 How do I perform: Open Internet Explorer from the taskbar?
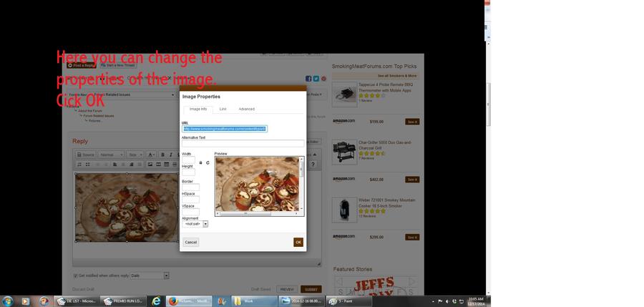(x=156, y=301)
